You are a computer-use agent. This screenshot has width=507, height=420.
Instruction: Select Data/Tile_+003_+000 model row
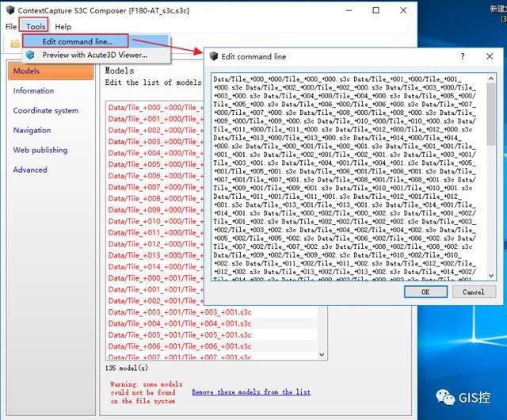(155, 141)
